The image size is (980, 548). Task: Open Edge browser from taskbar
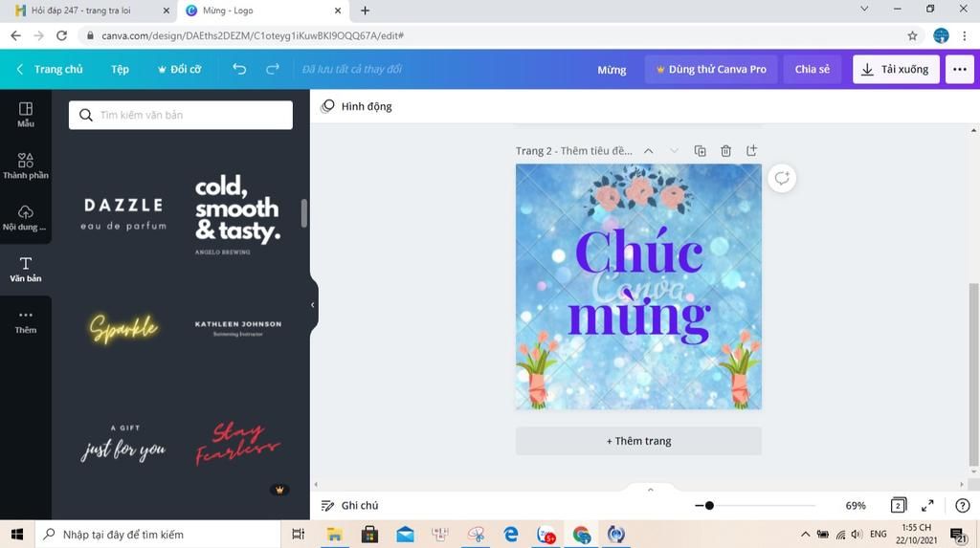pos(511,535)
